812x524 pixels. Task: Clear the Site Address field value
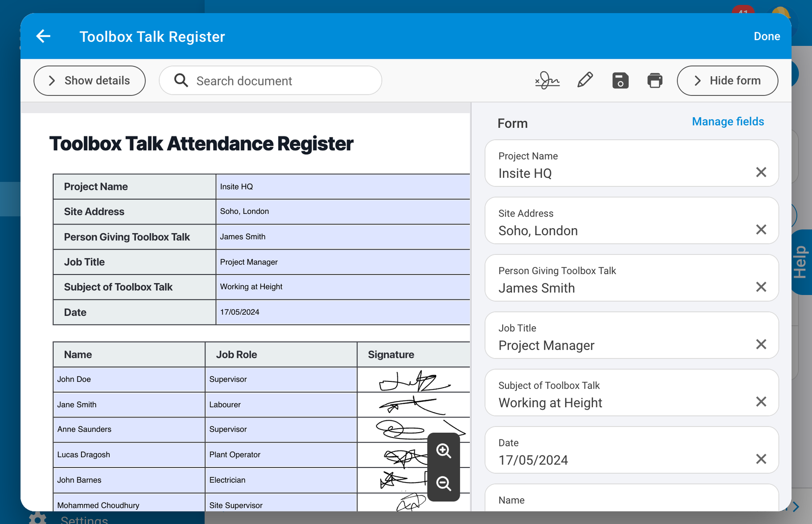click(x=761, y=230)
